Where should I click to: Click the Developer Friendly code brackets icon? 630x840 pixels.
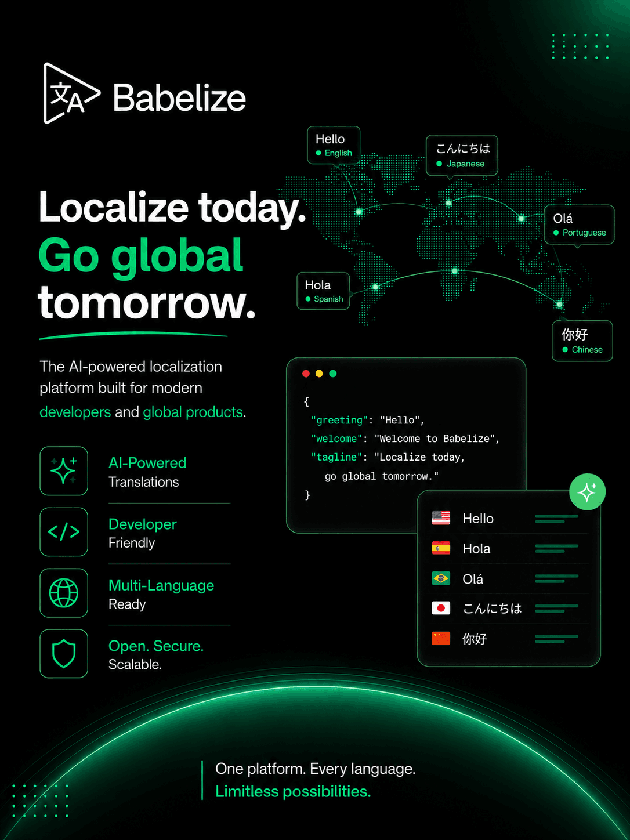(x=64, y=532)
